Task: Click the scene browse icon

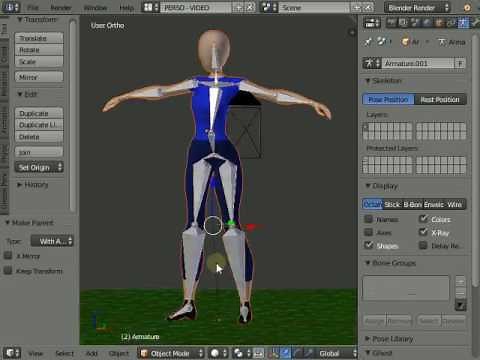Action: (x=269, y=7)
